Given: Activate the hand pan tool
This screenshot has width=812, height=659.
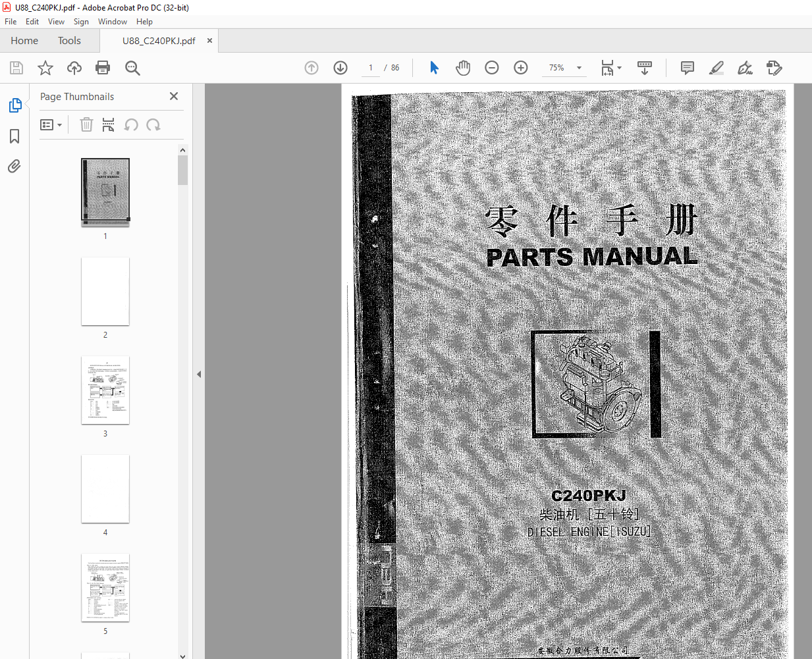Looking at the screenshot, I should click(463, 68).
